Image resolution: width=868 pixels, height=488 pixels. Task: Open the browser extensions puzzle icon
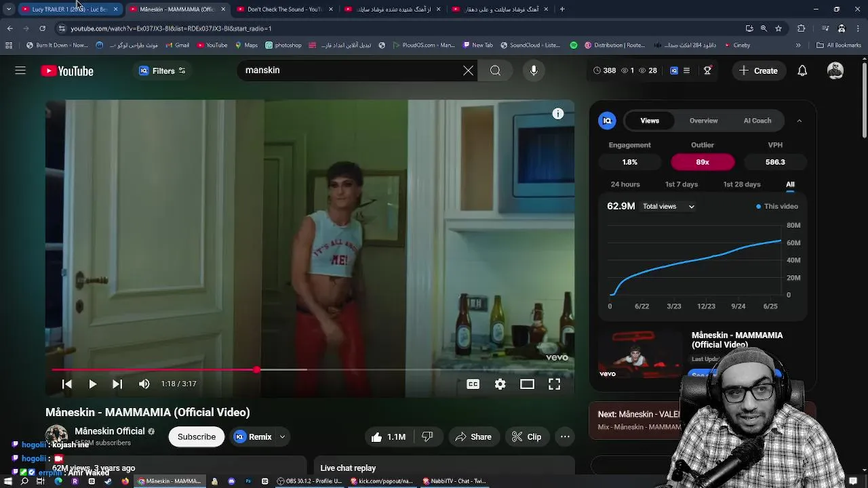[x=801, y=28]
